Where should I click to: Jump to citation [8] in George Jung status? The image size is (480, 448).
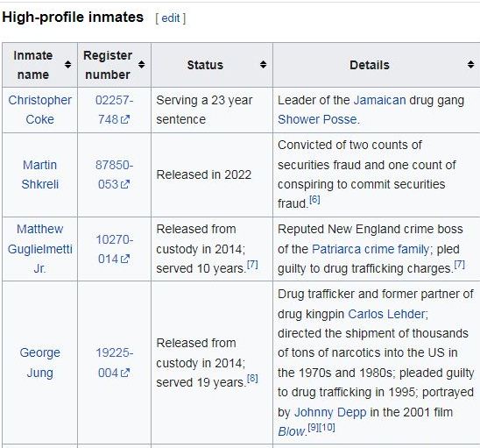(x=252, y=379)
